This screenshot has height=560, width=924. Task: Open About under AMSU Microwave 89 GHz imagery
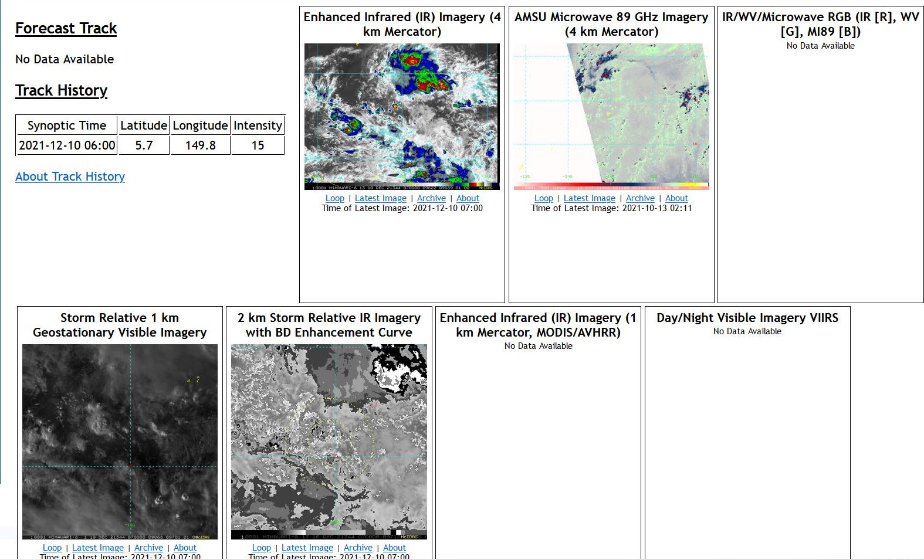pos(676,198)
